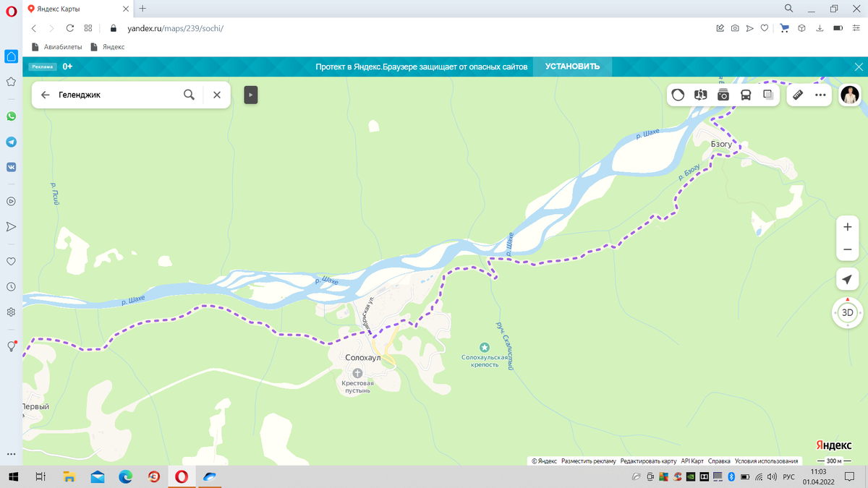The width and height of the screenshot is (868, 488).
Task: Open History clock in Opera sidebar
Action: click(11, 287)
